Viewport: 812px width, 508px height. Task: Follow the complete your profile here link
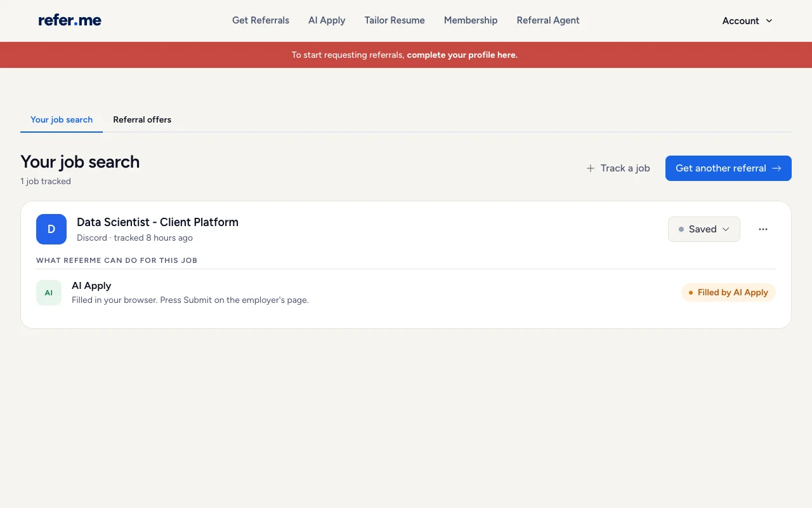[462, 55]
